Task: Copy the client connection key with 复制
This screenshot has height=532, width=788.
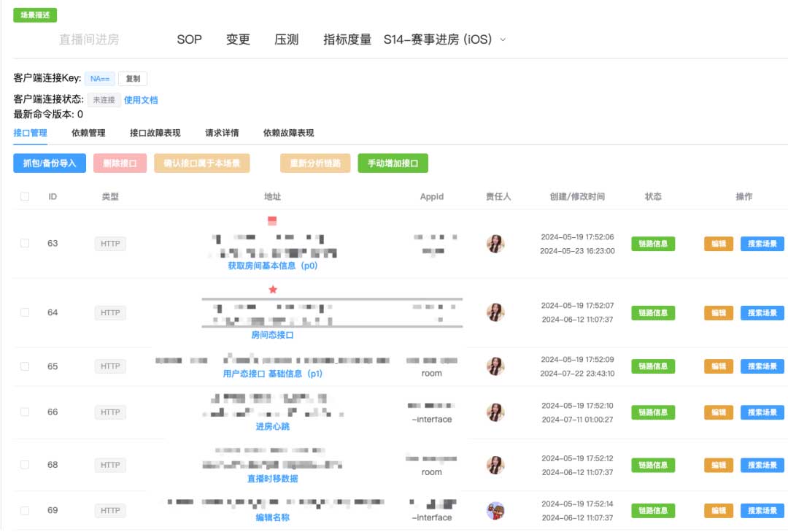Action: point(133,79)
